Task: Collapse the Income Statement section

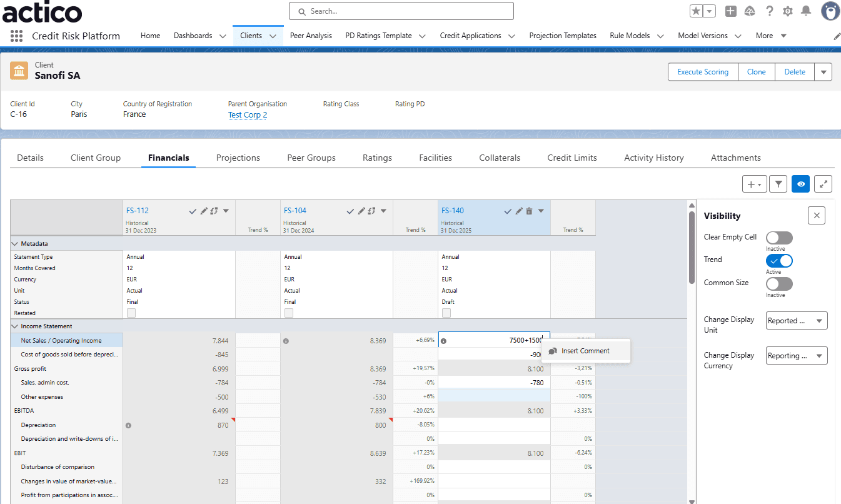Action: (15, 326)
